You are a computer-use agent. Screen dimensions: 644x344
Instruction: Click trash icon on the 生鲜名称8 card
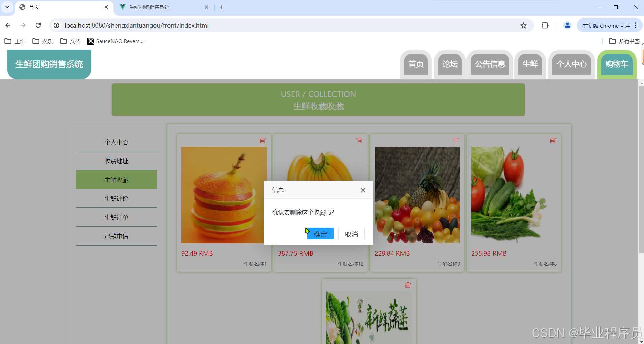pyautogui.click(x=552, y=140)
